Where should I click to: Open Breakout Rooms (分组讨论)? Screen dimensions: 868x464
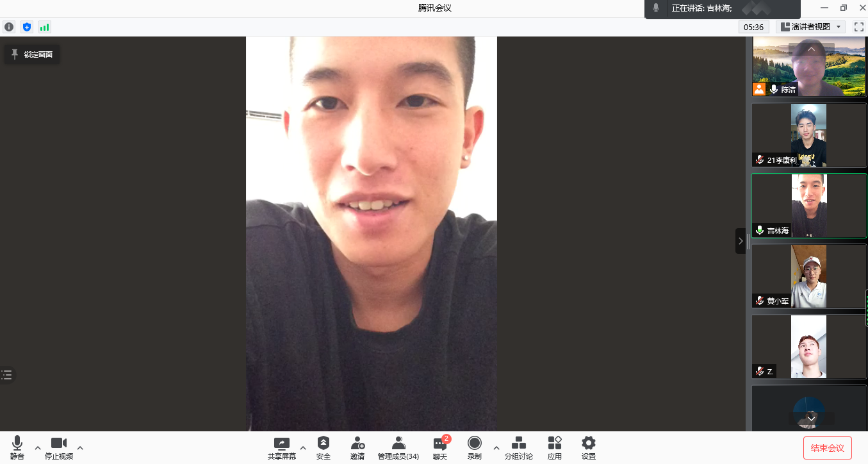tap(518, 448)
